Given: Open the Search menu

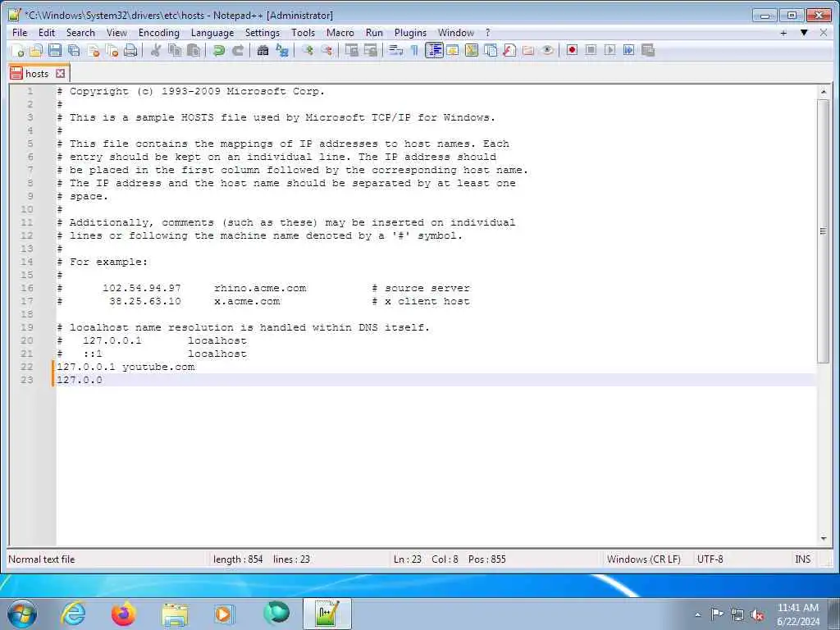Looking at the screenshot, I should click(x=80, y=33).
